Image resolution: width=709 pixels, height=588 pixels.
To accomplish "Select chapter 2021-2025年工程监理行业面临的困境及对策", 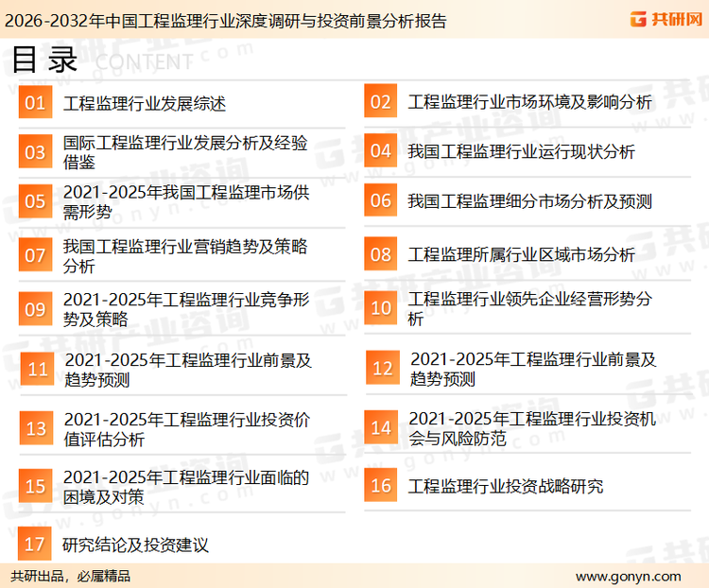I will point(186,487).
